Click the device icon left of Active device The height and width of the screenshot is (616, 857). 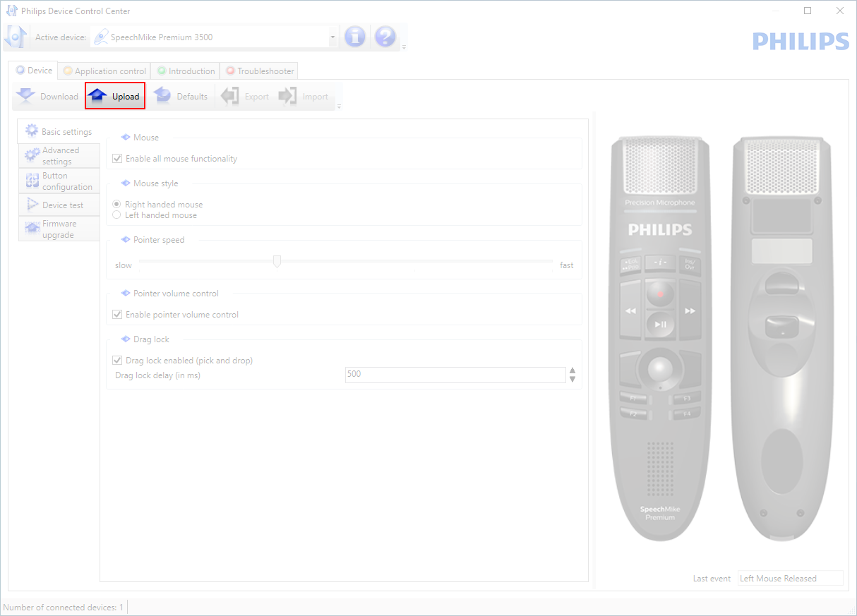point(16,37)
